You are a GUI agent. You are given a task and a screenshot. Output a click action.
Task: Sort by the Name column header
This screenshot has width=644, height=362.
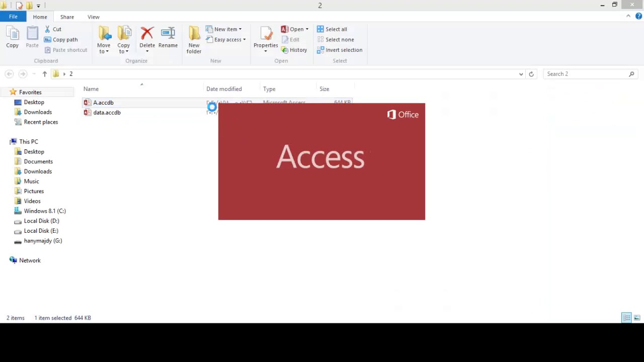91,89
